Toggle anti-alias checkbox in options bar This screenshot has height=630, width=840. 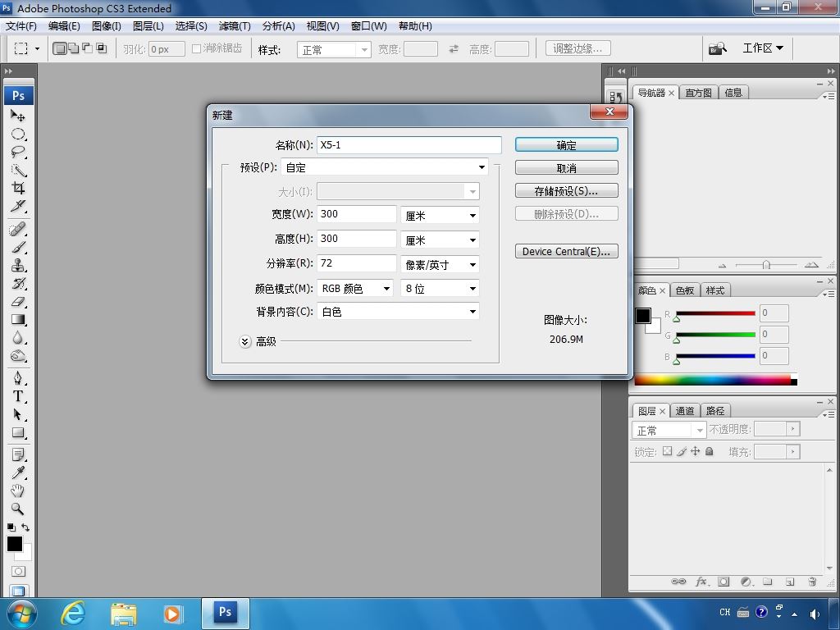196,48
